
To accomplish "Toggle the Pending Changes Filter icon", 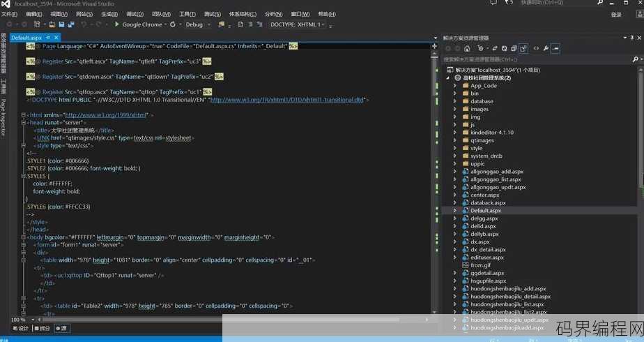I will (x=480, y=48).
